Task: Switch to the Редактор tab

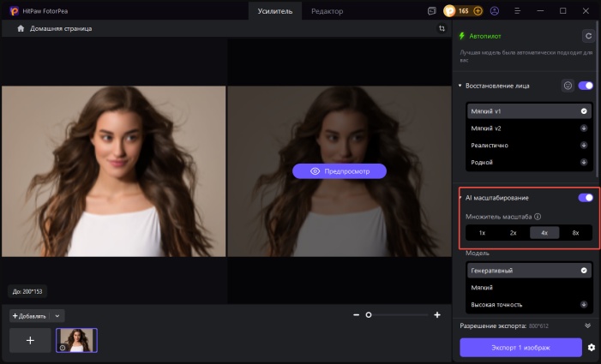Action: coord(327,11)
